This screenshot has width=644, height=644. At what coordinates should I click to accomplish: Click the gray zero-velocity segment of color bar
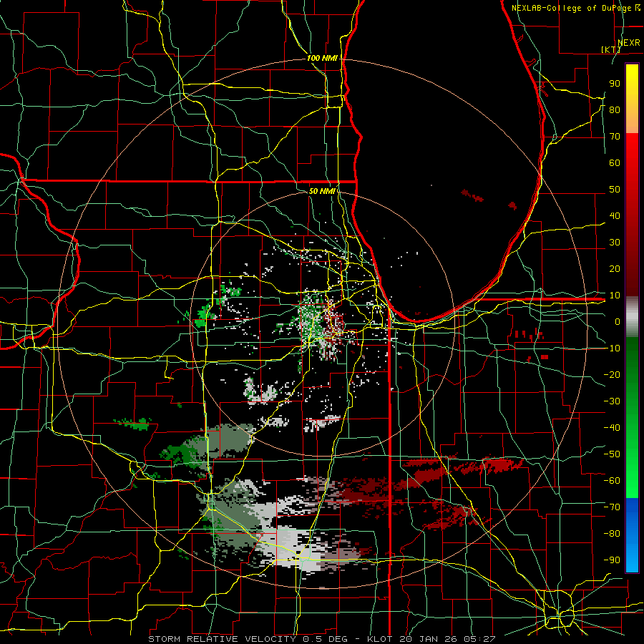(x=632, y=317)
